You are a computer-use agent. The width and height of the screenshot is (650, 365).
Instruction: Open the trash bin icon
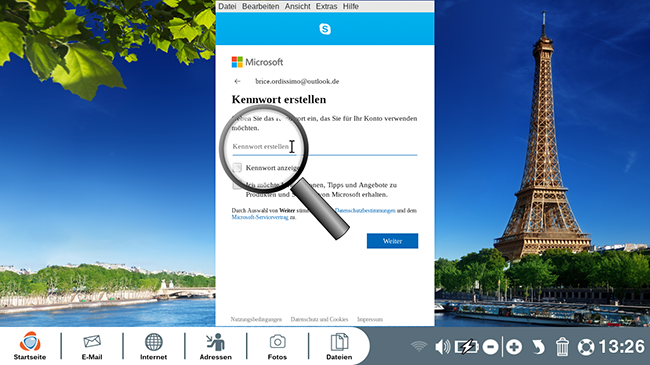coord(562,347)
